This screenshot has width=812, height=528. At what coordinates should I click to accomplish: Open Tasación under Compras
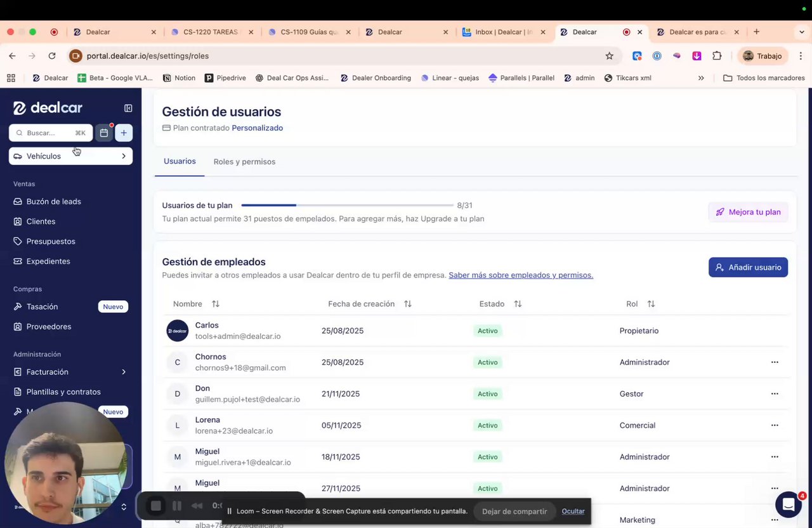[42, 307]
